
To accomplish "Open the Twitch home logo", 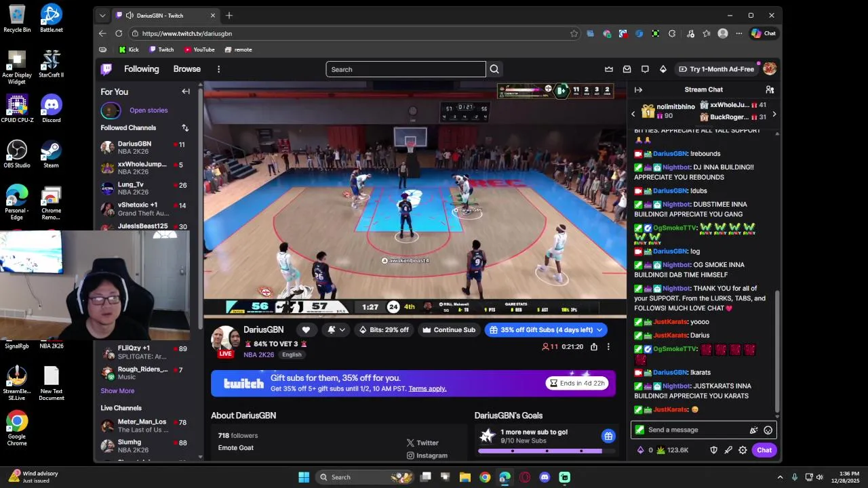I will pos(106,69).
